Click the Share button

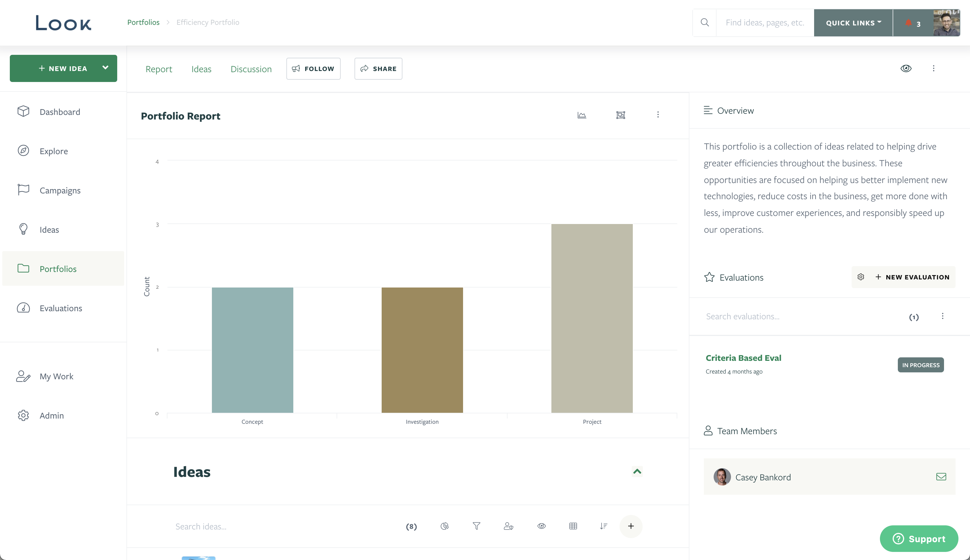coord(378,68)
